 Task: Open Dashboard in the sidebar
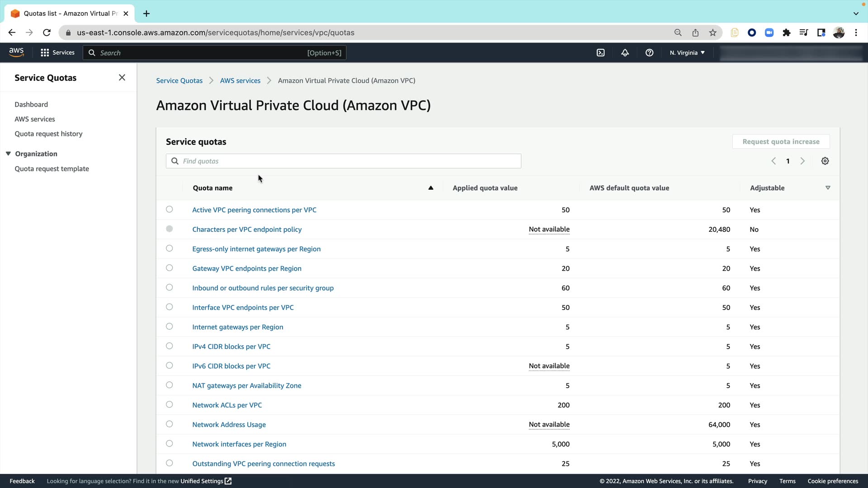coord(31,104)
